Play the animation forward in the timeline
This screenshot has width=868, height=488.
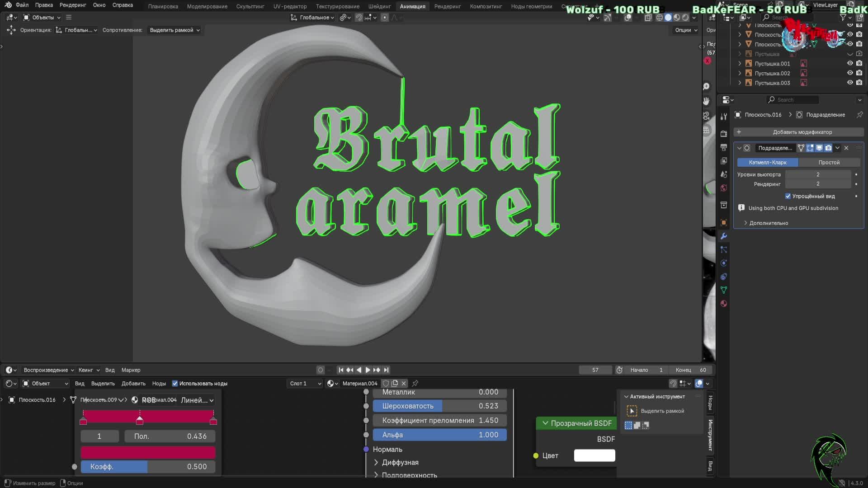tap(368, 370)
